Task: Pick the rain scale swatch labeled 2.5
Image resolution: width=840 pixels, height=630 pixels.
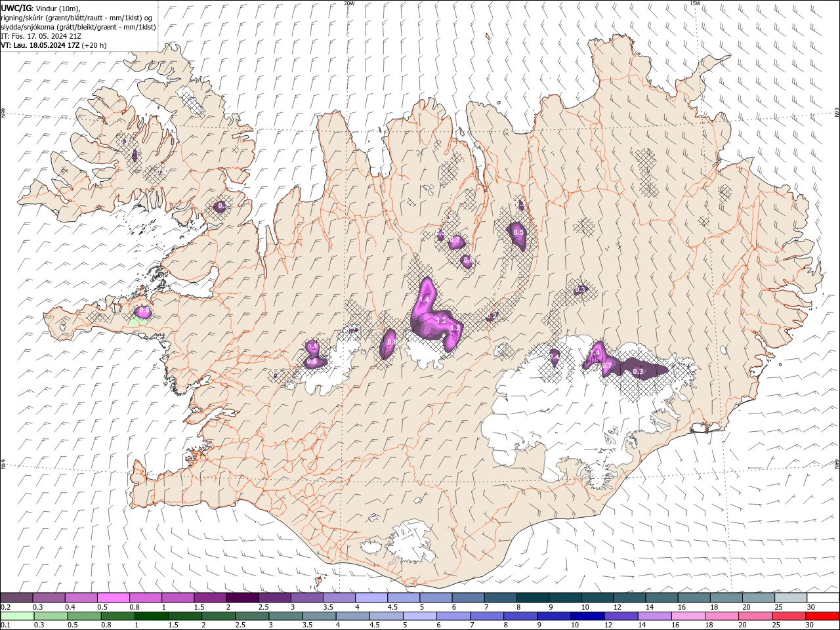Action: point(252,616)
